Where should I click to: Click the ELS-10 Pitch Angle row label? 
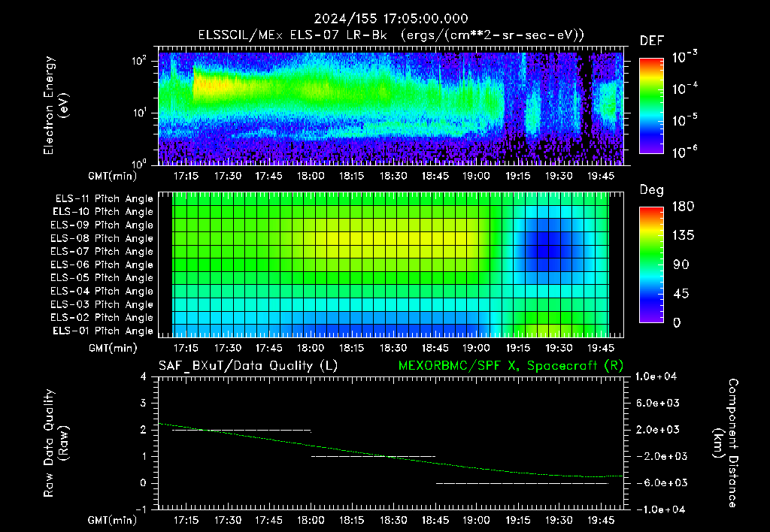(103, 212)
